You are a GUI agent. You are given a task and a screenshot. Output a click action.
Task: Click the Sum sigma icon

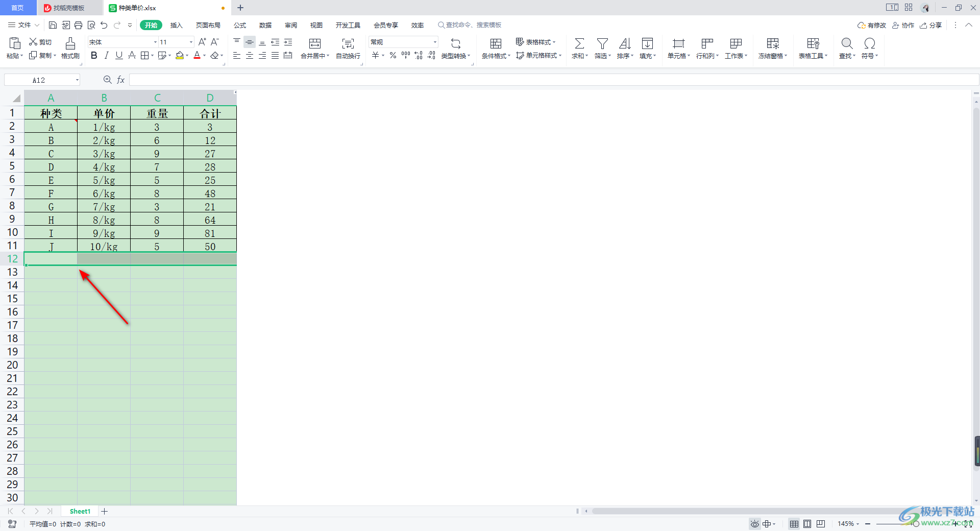pos(579,43)
